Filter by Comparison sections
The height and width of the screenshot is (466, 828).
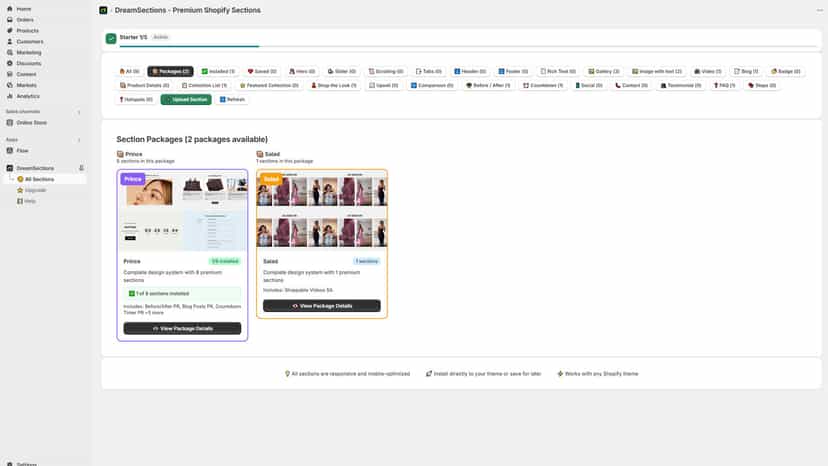point(432,86)
